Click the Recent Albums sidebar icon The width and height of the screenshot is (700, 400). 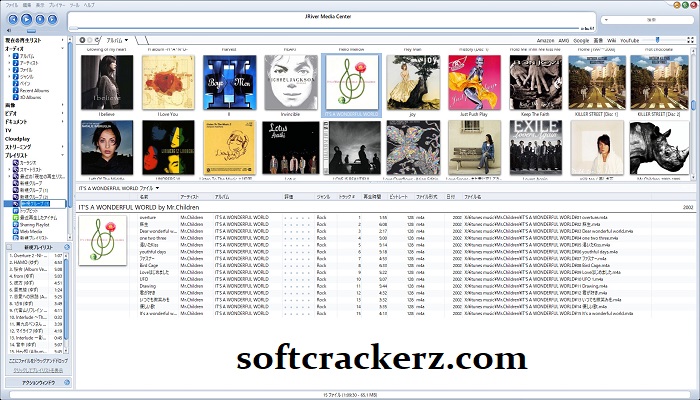pyautogui.click(x=16, y=90)
